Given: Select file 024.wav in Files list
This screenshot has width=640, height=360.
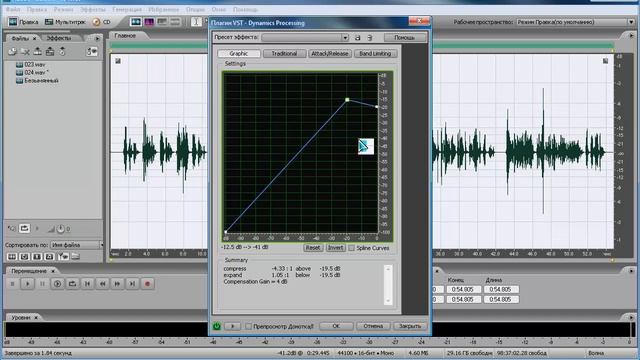Looking at the screenshot, I should (x=32, y=72).
